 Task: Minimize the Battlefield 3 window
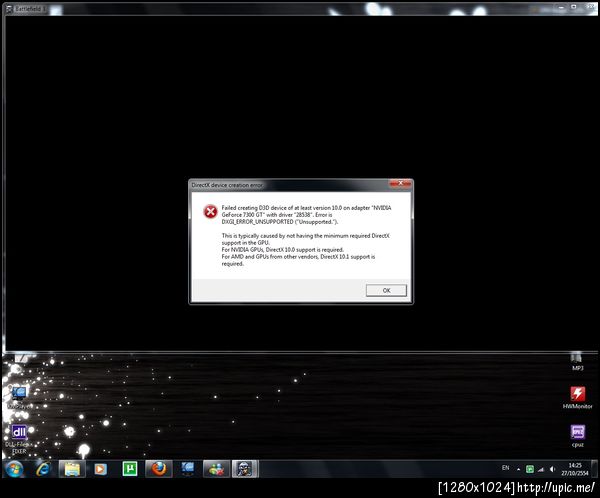(561, 7)
